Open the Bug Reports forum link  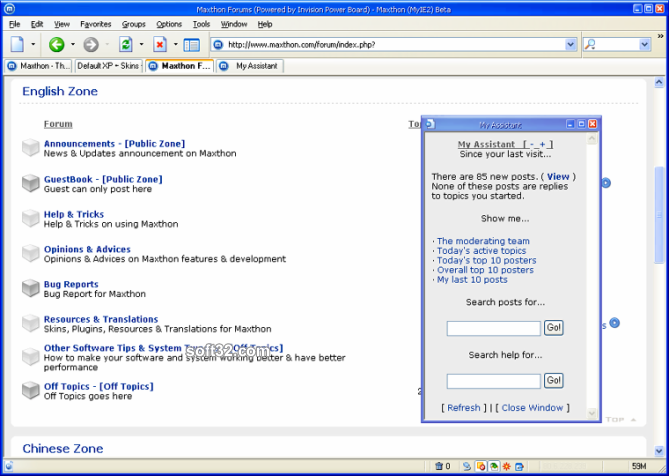[x=71, y=284]
